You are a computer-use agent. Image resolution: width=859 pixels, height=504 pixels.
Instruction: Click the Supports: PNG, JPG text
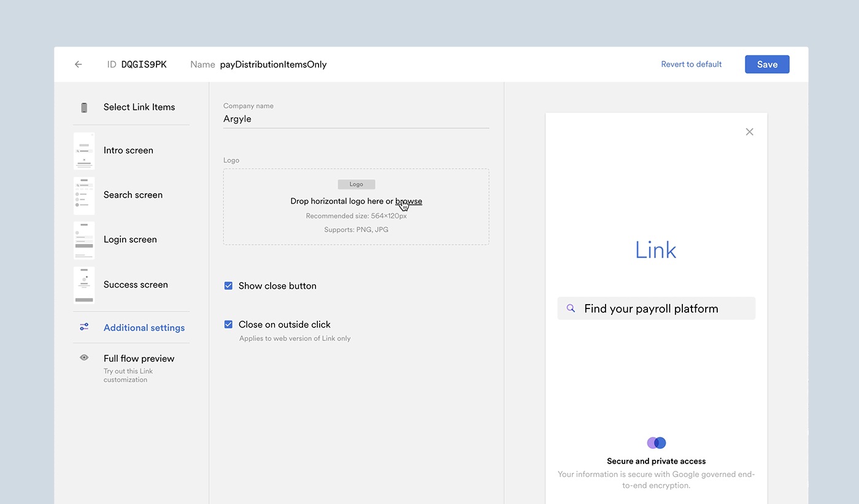point(356,230)
